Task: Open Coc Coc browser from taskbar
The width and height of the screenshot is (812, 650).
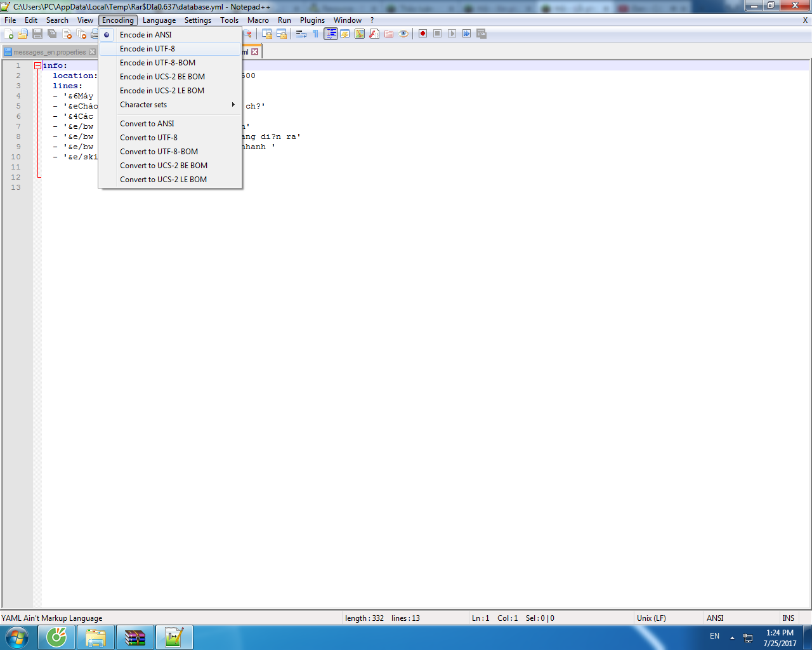Action: point(56,637)
